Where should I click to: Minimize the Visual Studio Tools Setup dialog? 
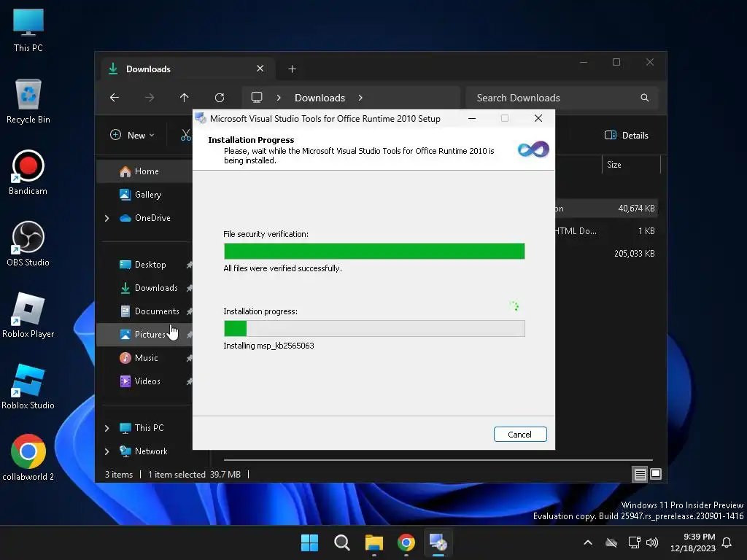point(472,119)
